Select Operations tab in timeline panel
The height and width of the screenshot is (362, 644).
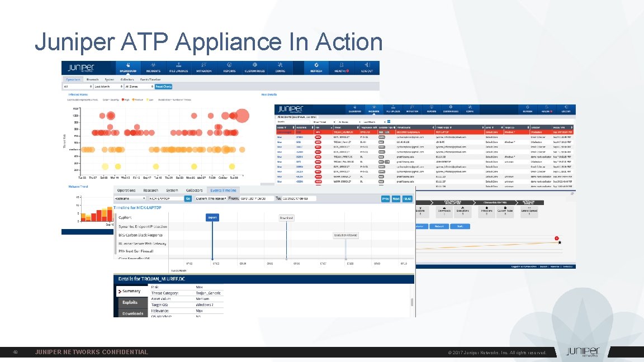pos(126,190)
